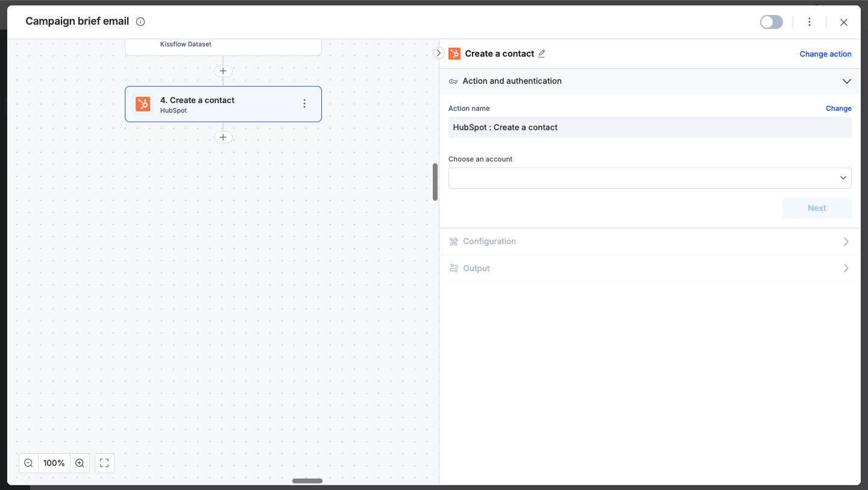
Task: Fit the canvas to screen
Action: (104, 463)
